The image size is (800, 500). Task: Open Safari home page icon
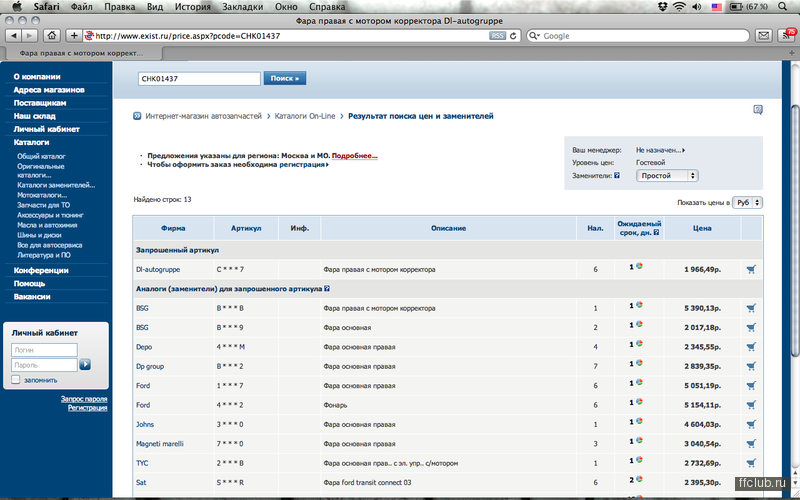click(52, 36)
